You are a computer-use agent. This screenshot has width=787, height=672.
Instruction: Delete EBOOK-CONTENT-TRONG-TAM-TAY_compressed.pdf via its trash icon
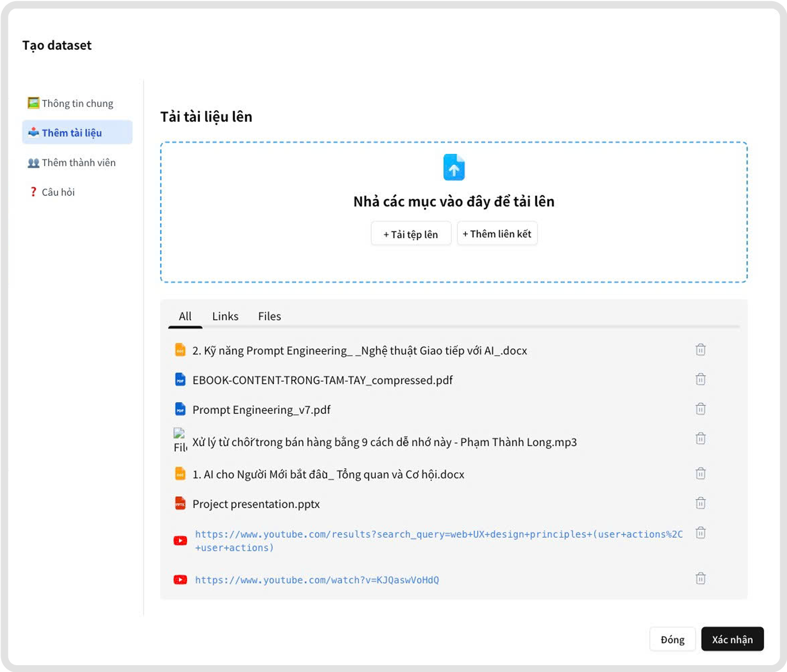tap(700, 379)
